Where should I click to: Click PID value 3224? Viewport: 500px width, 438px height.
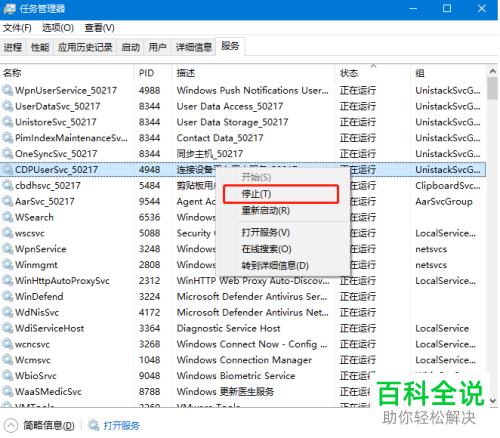point(149,296)
